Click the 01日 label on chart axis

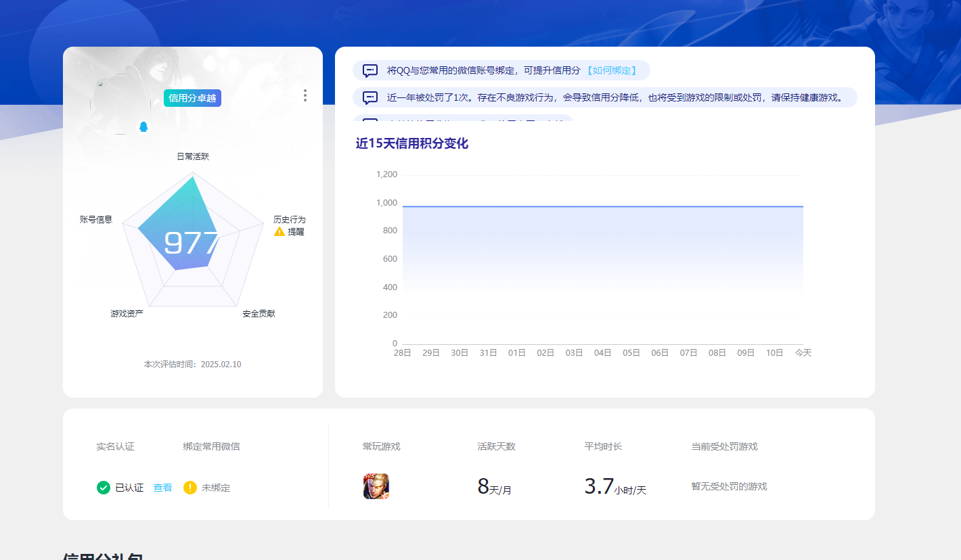(517, 353)
